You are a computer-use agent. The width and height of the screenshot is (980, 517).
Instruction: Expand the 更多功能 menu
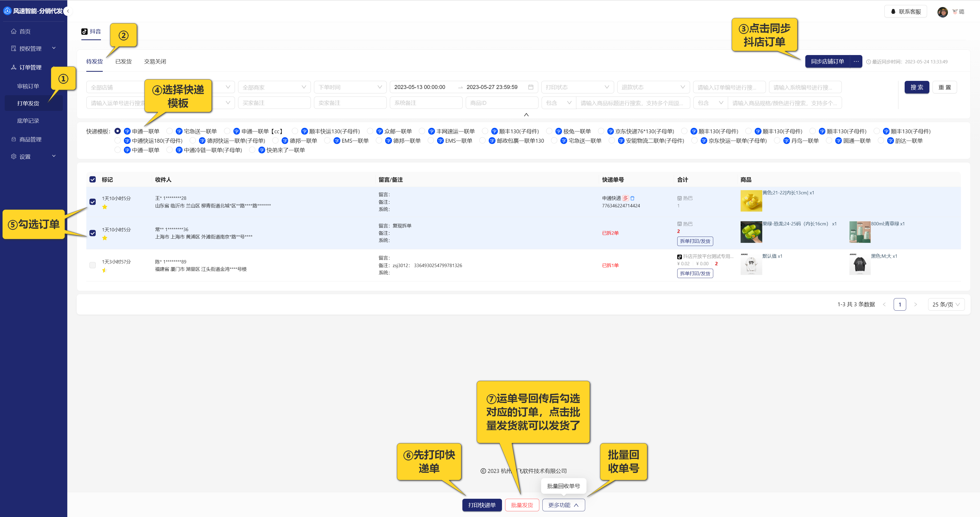pyautogui.click(x=563, y=505)
